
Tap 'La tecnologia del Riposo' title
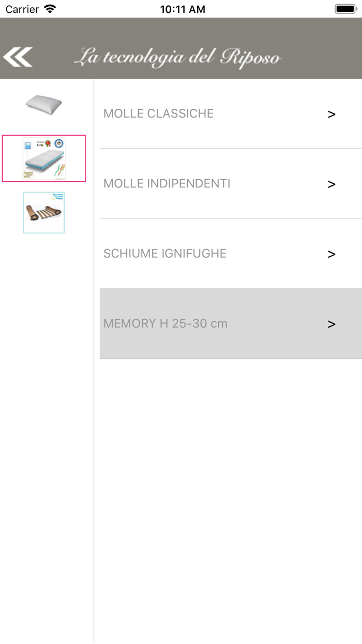(x=179, y=56)
